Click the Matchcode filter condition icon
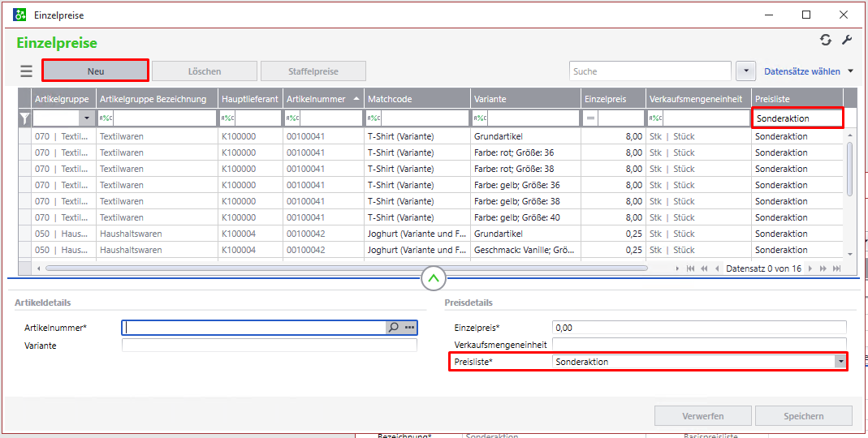 374,118
